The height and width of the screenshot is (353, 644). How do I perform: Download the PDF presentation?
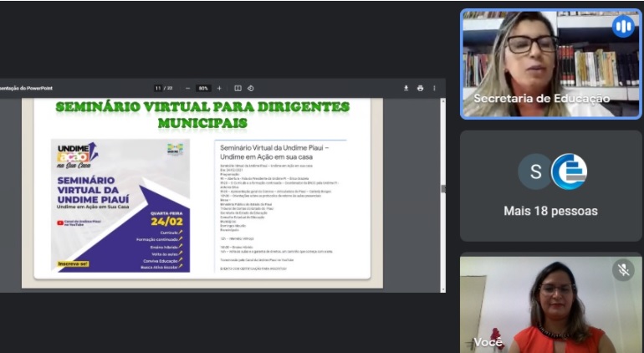[x=406, y=88]
